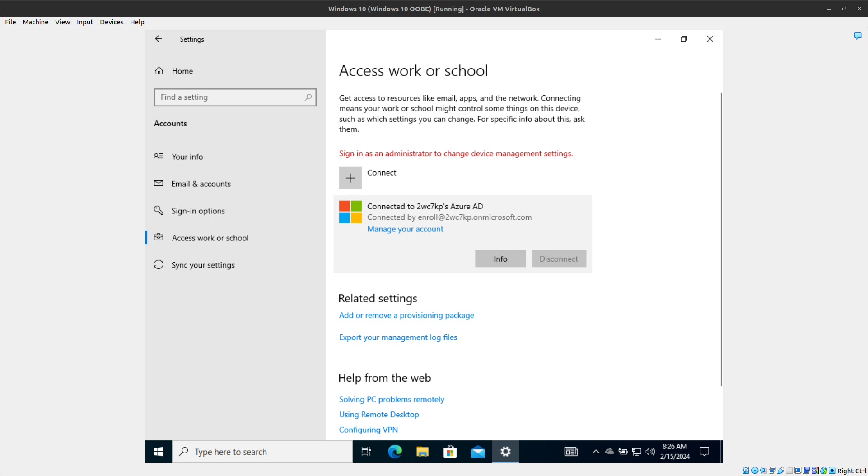The height and width of the screenshot is (476, 868).
Task: Click the Connect plus icon
Action: (350, 178)
